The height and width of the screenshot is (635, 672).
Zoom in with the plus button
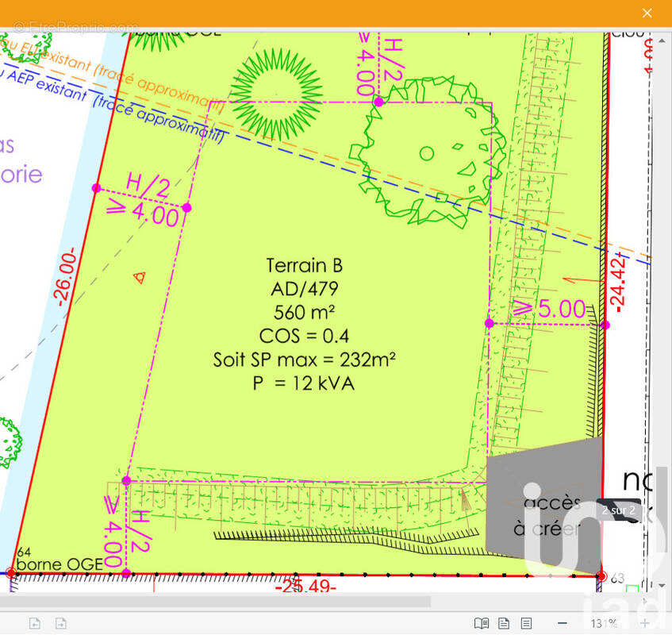(645, 623)
